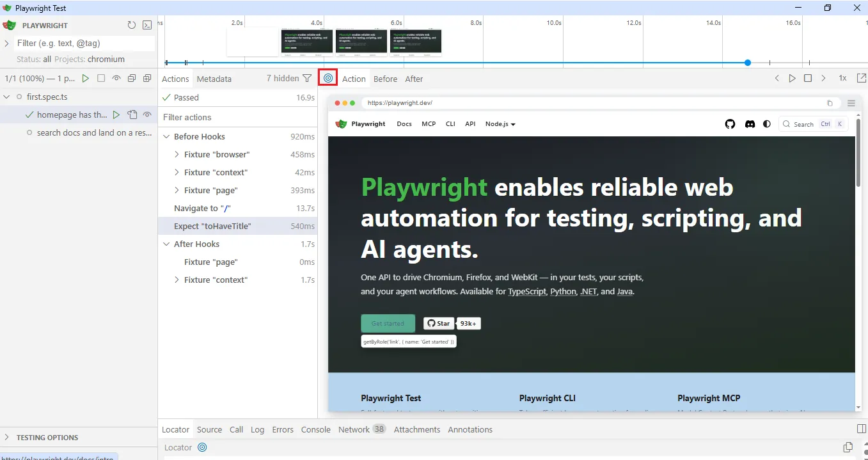The height and width of the screenshot is (460, 868).
Task: Expand Fixture "browser" under Before Hooks
Action: 177,154
